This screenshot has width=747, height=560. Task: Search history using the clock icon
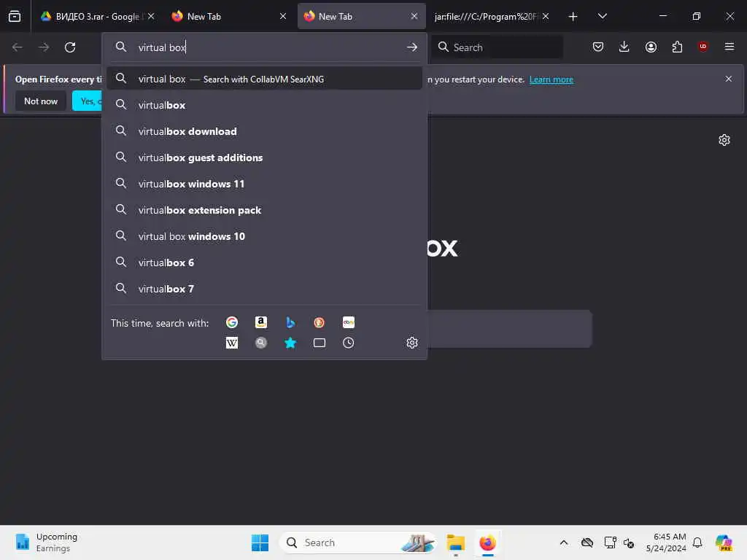click(348, 343)
